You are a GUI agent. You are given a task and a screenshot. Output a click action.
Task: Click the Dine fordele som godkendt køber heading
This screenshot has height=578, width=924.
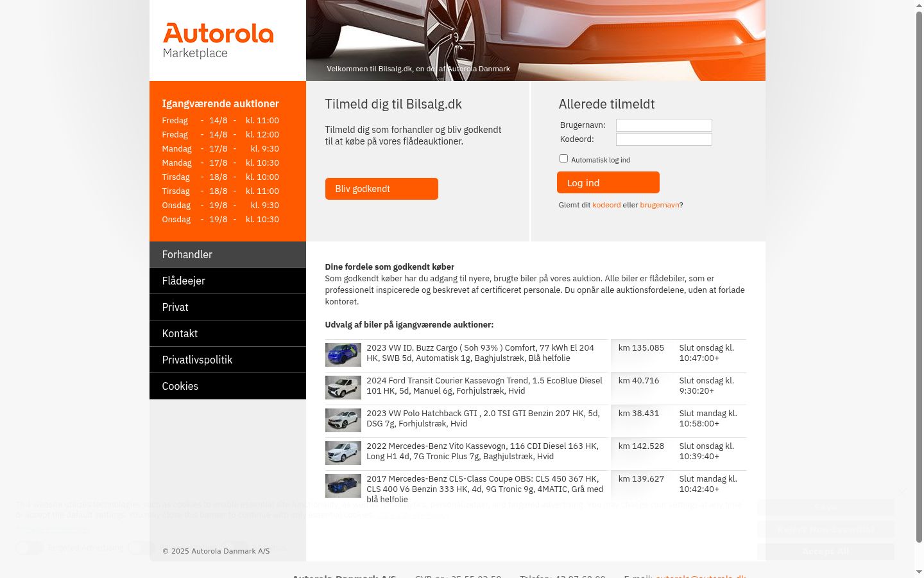(x=389, y=267)
